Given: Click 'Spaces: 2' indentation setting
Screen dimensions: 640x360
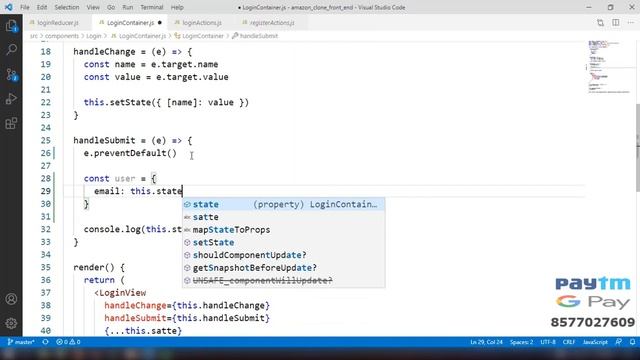Looking at the screenshot, I should 521,342.
